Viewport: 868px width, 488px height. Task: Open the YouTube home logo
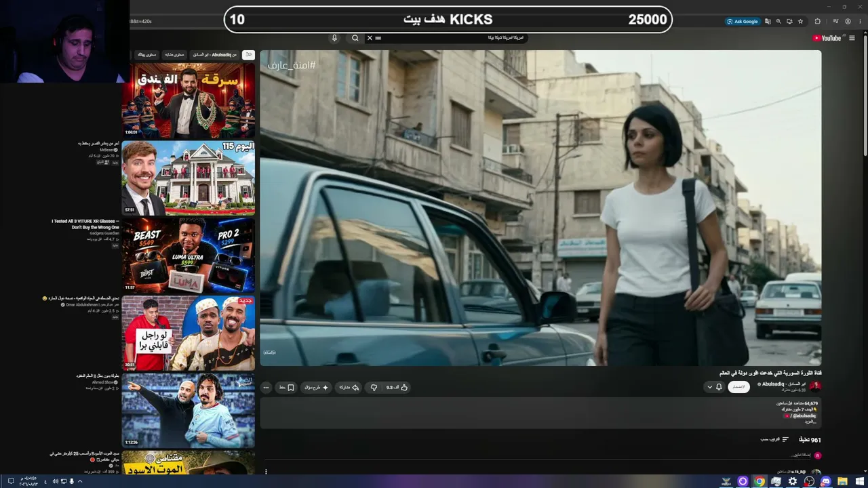(x=826, y=38)
